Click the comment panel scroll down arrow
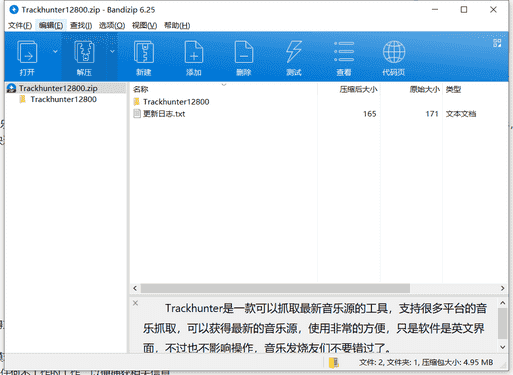 (x=503, y=347)
